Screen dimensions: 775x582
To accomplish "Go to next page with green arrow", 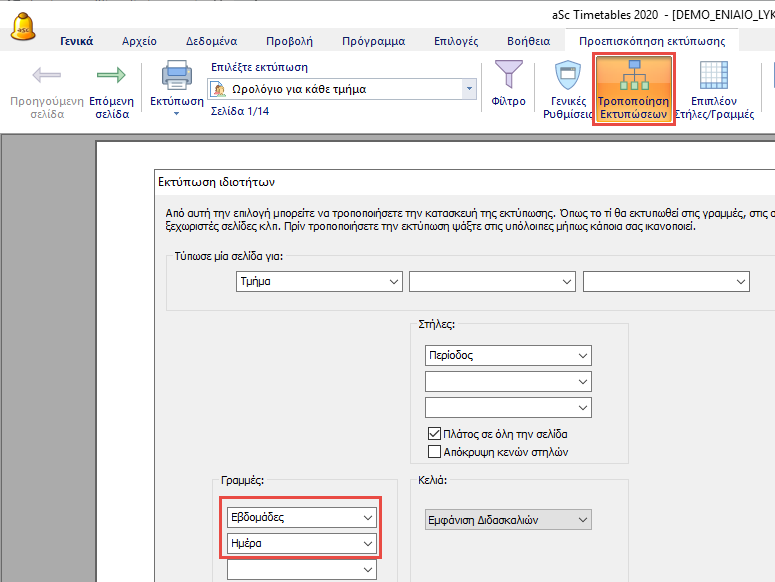I will pyautogui.click(x=110, y=76).
